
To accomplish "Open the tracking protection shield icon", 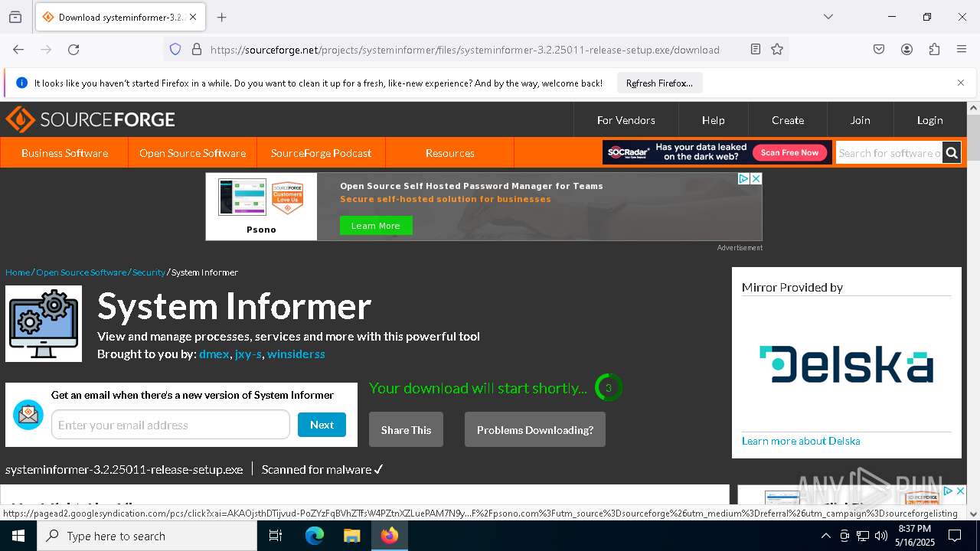I will coord(175,49).
